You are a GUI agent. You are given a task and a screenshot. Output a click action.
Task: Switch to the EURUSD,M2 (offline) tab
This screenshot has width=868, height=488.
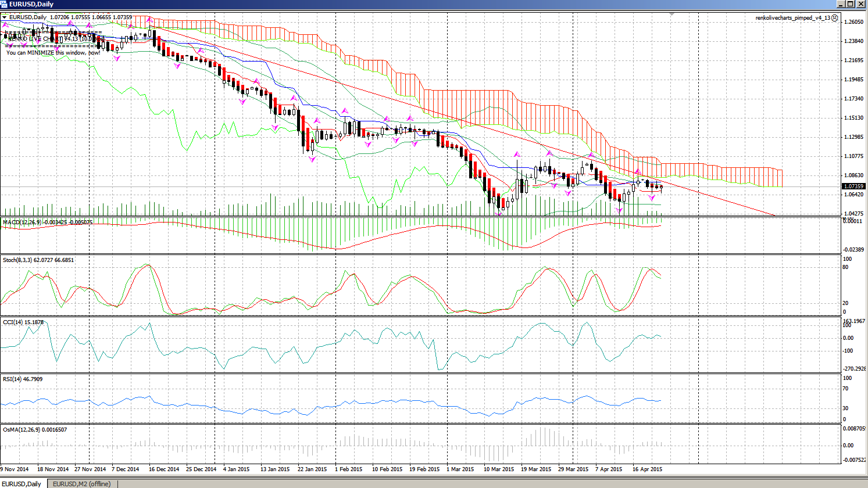pos(81,483)
